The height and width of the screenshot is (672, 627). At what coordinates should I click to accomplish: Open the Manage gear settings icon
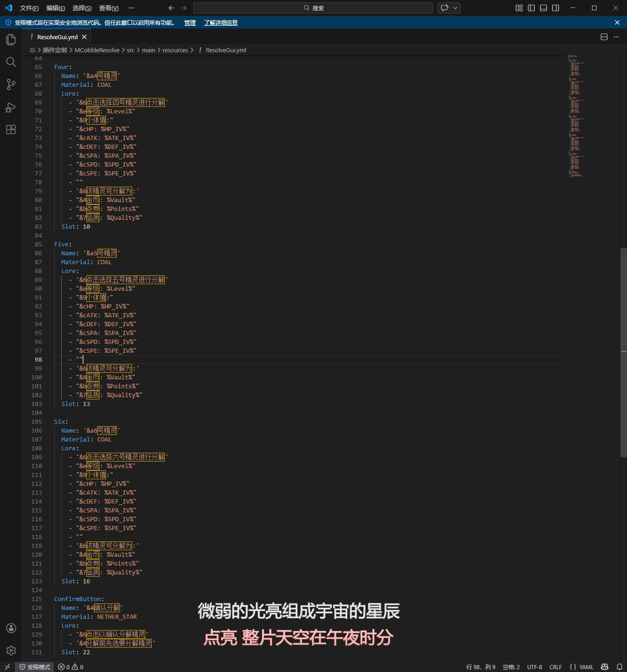coord(11,650)
